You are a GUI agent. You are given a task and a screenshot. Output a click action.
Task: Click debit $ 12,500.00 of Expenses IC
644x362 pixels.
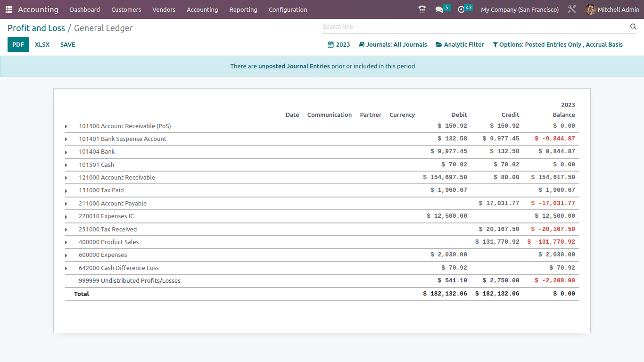(447, 216)
